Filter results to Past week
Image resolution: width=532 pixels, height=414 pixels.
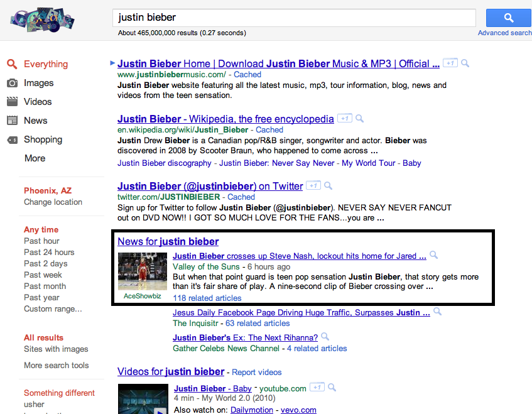[43, 275]
